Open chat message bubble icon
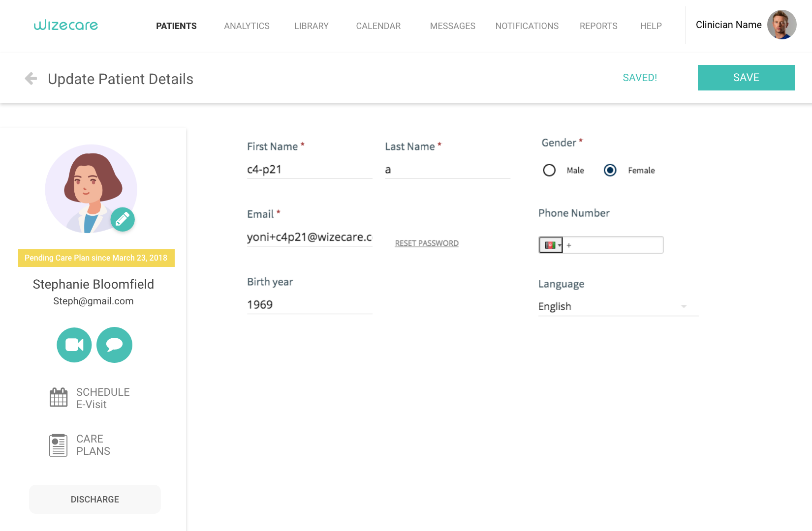Screen dimensions: 812x531 click(114, 345)
